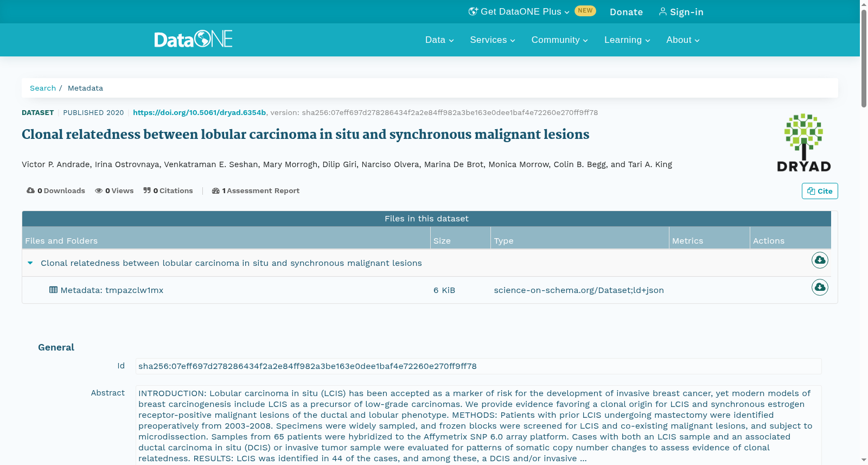
Task: Click the Sign-in user icon
Action: pos(663,11)
